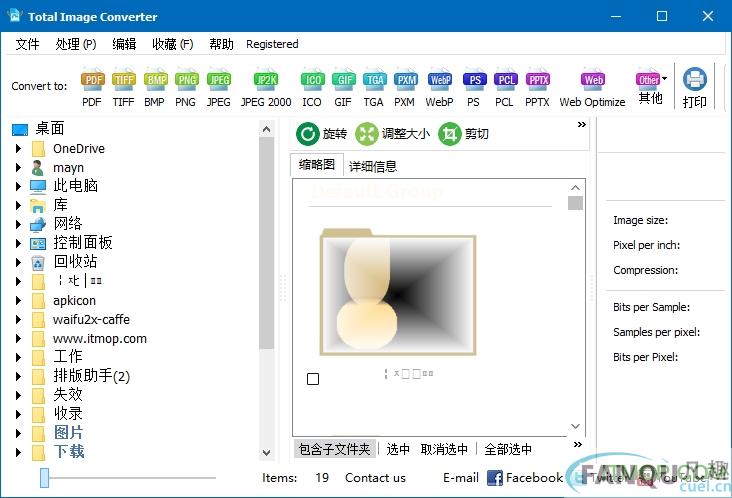This screenshot has height=498, width=732.
Task: Click thumbnail size slider handle
Action: click(44, 478)
